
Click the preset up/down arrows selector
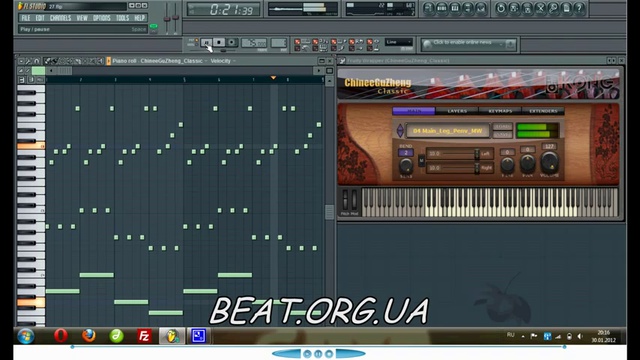click(400, 131)
